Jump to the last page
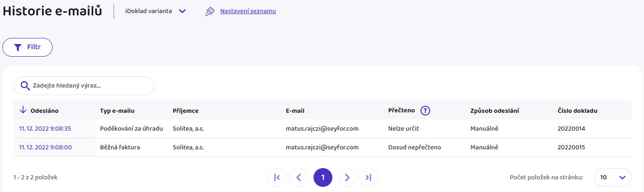 coord(368,177)
